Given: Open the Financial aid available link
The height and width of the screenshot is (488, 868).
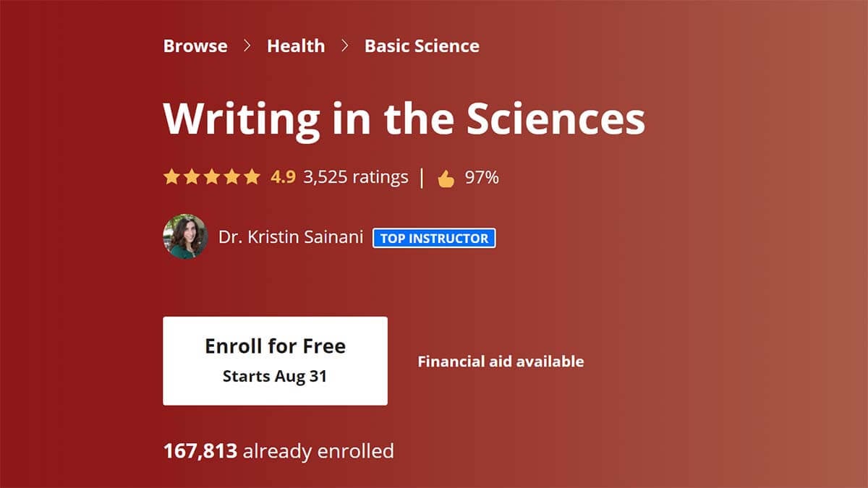Looking at the screenshot, I should click(501, 361).
